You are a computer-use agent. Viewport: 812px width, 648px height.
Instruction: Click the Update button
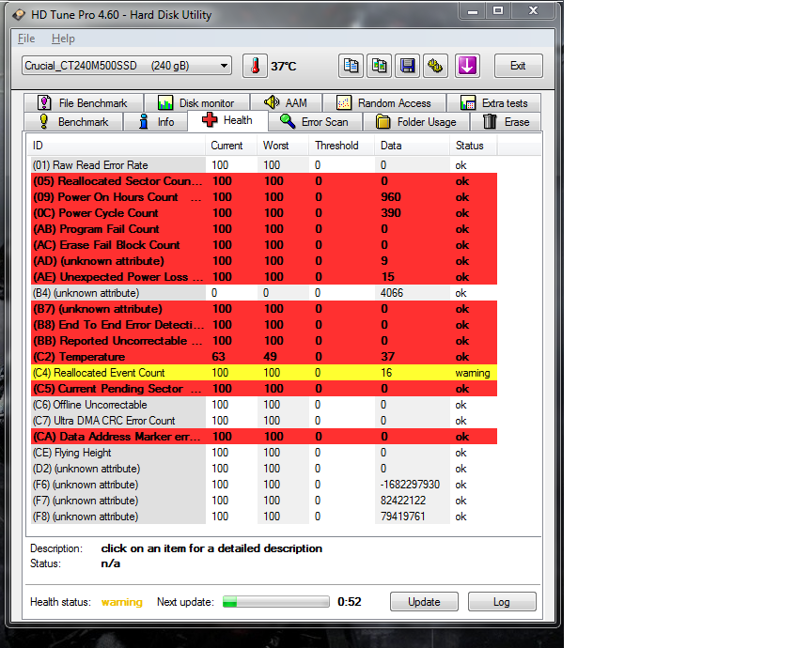coord(424,601)
